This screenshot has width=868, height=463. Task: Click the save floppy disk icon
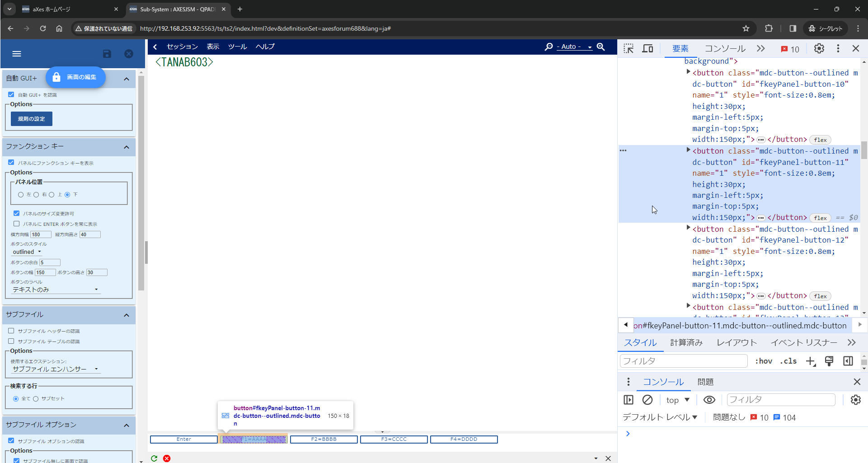click(107, 54)
